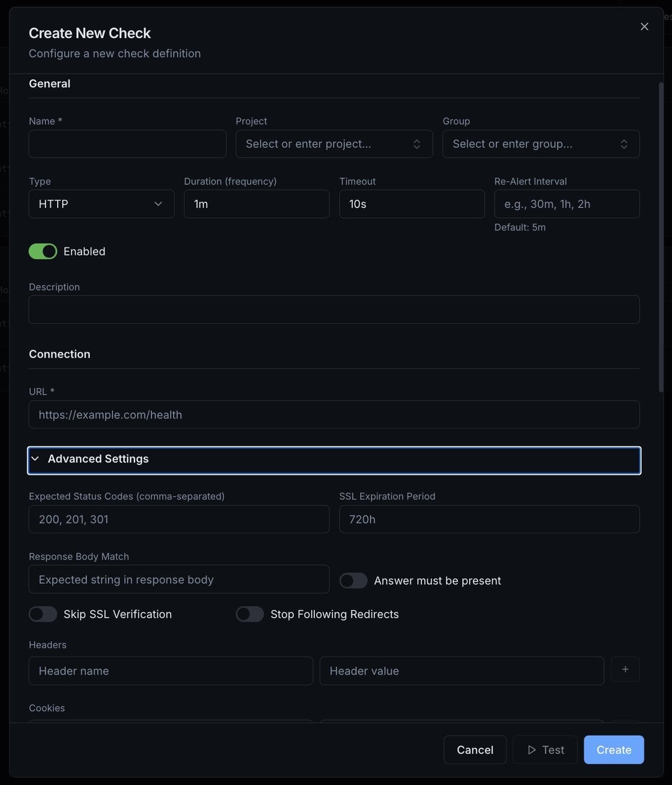Click into the URL field
Viewport: 672px width, 785px height.
click(334, 415)
